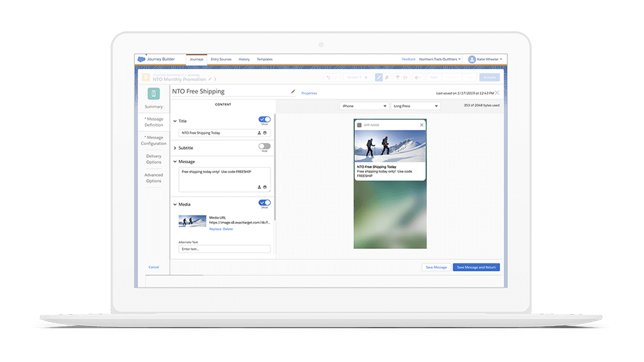Expand the Subtitle section chevron

coord(175,148)
